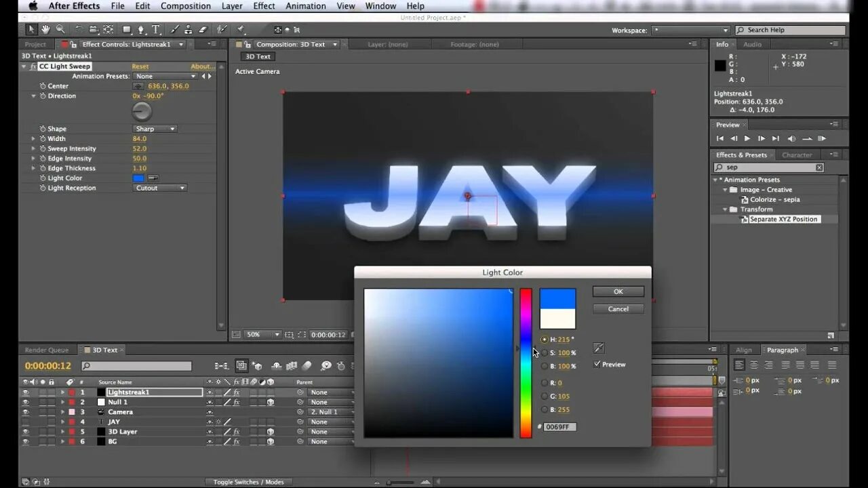
Task: Click the Brainstorm lightbulb button
Action: pos(326,366)
